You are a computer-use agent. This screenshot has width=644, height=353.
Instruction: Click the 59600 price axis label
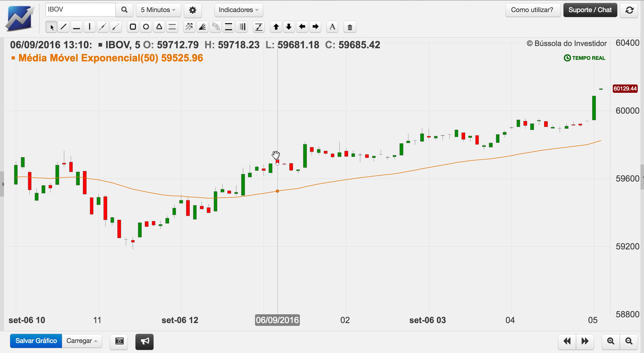[x=627, y=179]
